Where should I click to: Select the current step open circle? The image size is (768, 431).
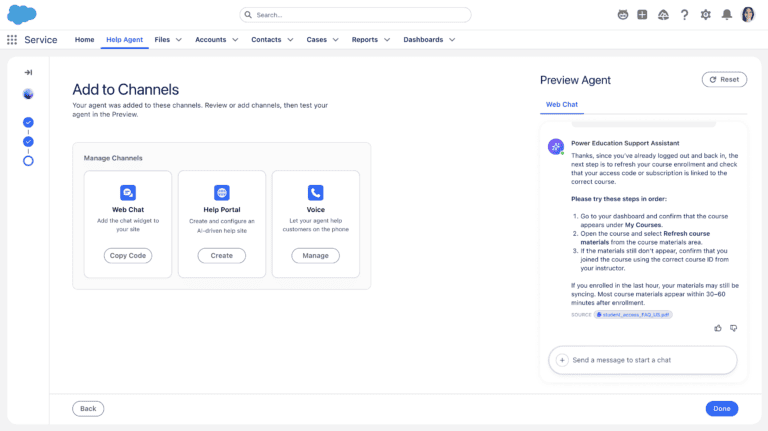(28, 161)
